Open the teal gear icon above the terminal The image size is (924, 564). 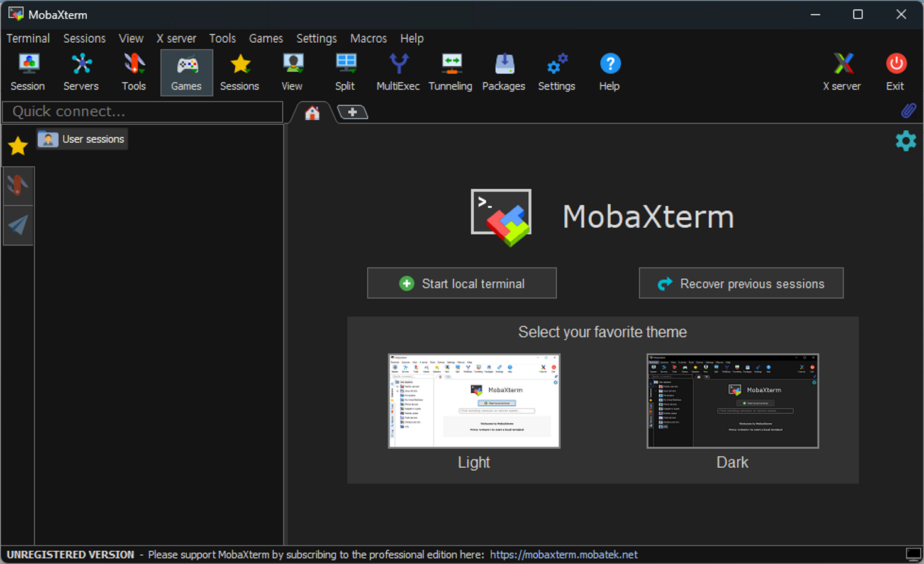[x=905, y=141]
